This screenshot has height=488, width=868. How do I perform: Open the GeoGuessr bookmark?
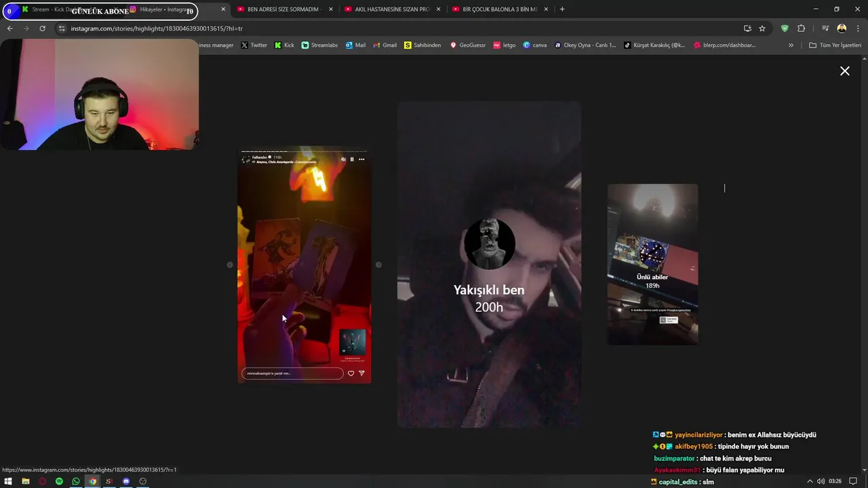[x=468, y=45]
